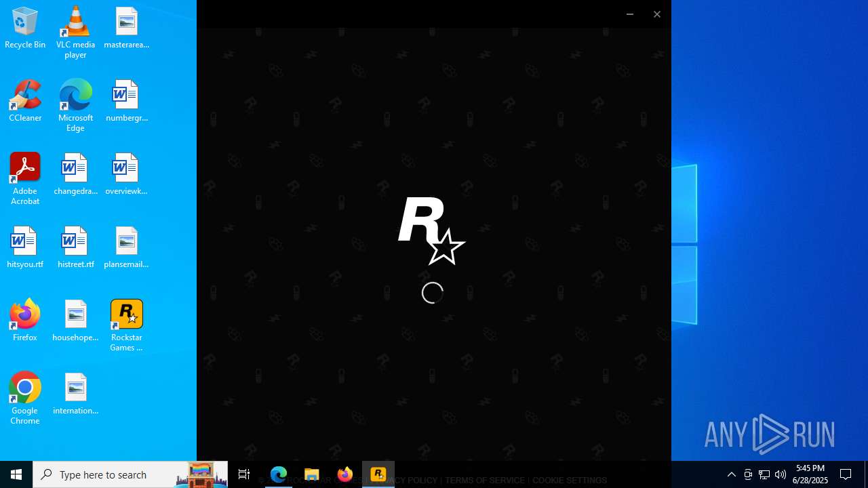The width and height of the screenshot is (868, 488).
Task: Show hidden system tray icons
Action: point(732,474)
